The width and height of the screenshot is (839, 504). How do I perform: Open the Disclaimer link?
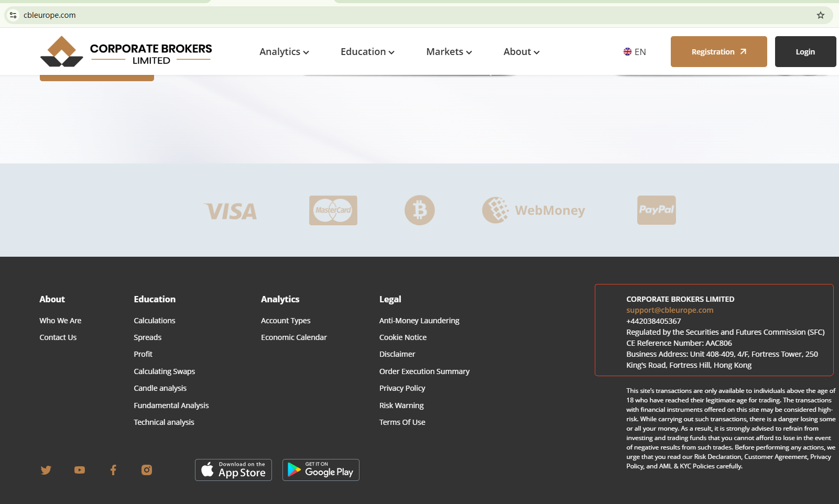pos(397,354)
